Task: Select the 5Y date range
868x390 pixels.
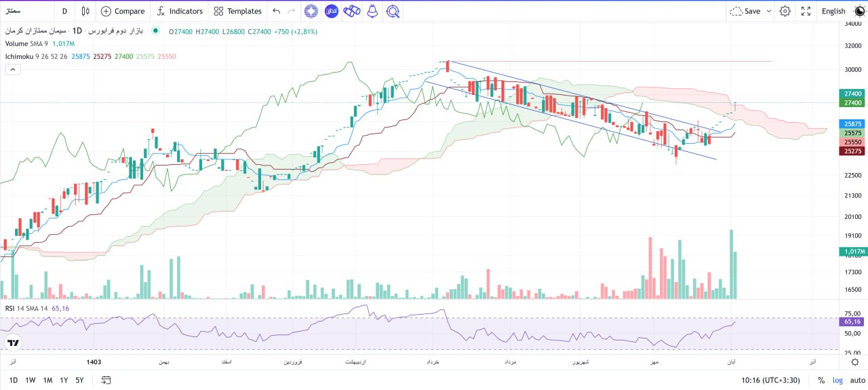Action: pos(80,380)
